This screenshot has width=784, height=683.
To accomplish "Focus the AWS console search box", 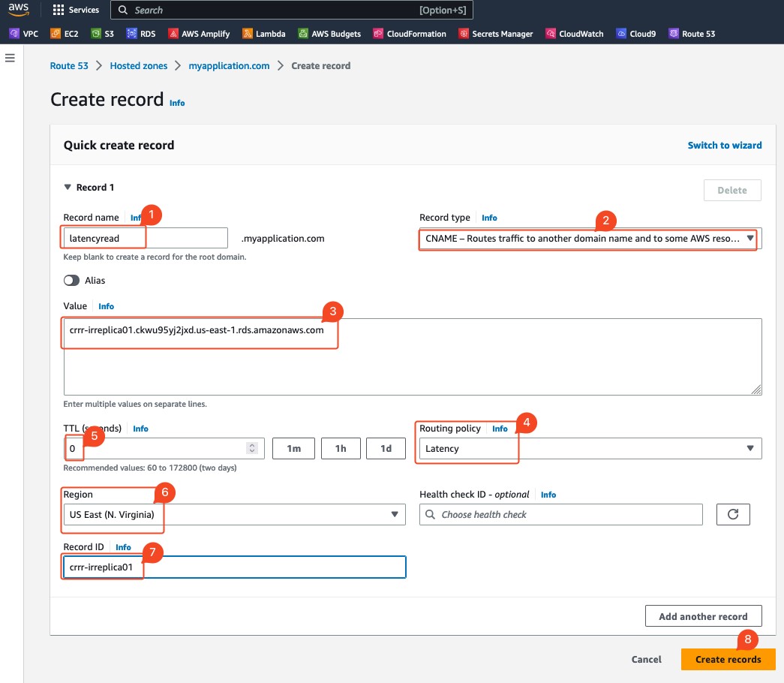I will (x=292, y=10).
